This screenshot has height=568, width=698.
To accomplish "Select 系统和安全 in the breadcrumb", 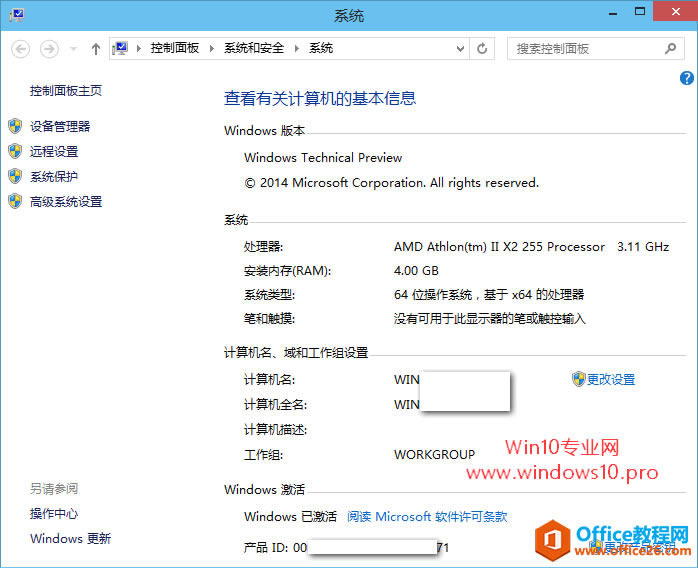I will click(x=254, y=48).
